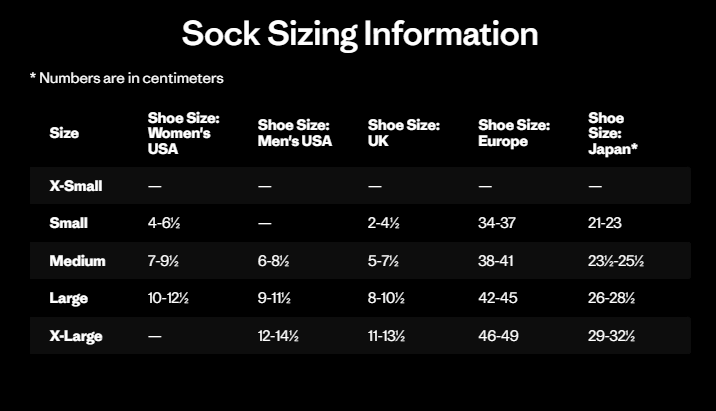The image size is (716, 411).
Task: Select the Europe 38-41 cell
Action: [497, 261]
